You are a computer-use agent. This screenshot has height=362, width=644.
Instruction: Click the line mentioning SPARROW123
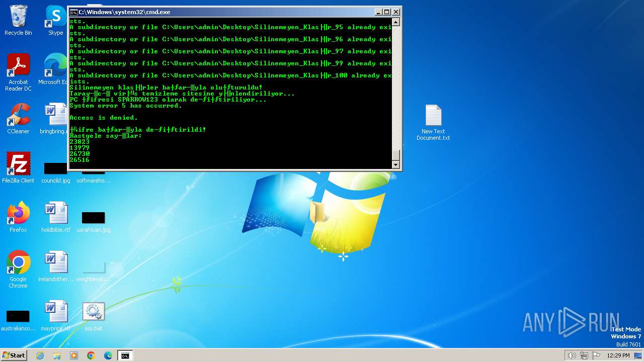(168, 100)
